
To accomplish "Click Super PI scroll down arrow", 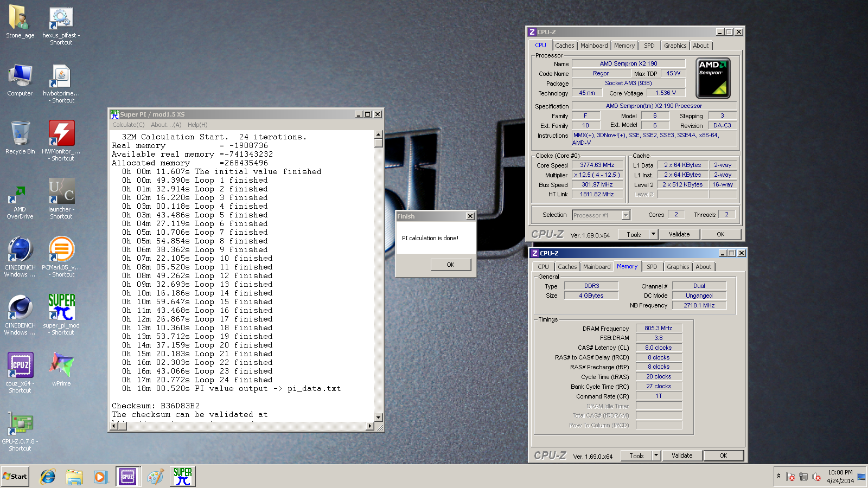I will coord(378,418).
